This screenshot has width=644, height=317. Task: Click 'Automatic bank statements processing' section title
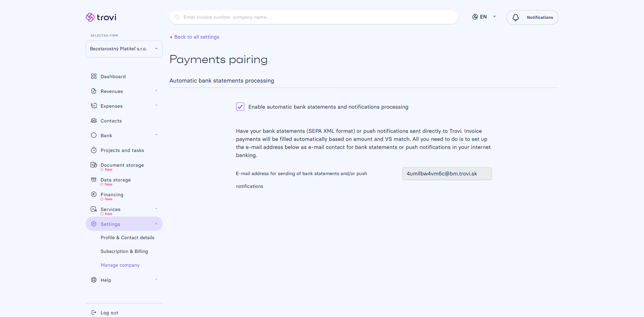point(222,81)
